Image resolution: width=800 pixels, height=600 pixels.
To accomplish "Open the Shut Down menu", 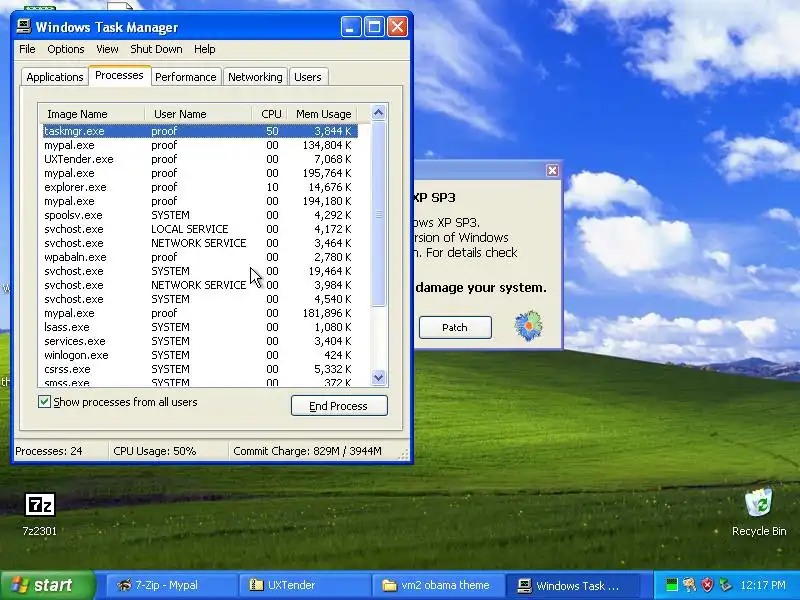I will (156, 49).
